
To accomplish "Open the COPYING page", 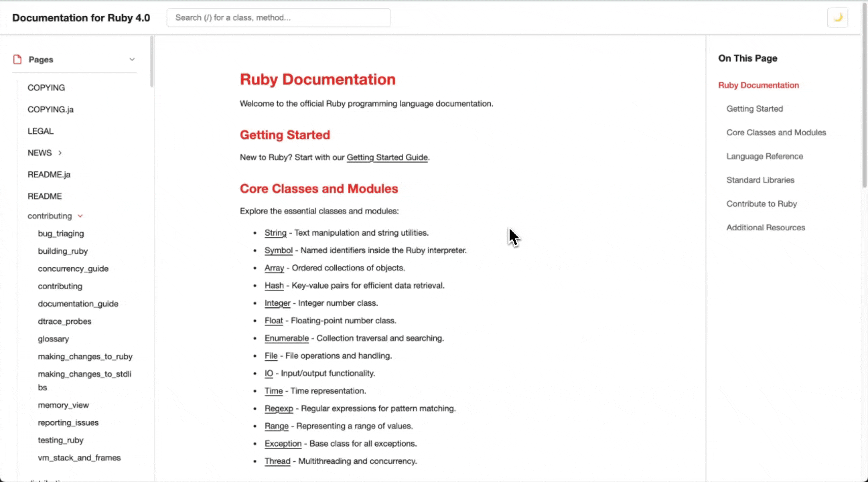I will (46, 88).
